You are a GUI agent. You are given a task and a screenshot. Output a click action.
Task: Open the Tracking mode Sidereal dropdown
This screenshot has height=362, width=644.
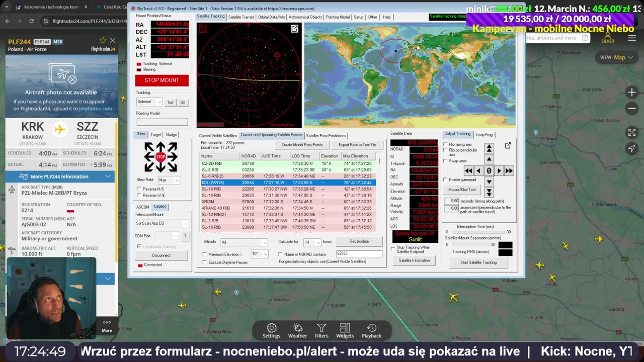[x=149, y=102]
